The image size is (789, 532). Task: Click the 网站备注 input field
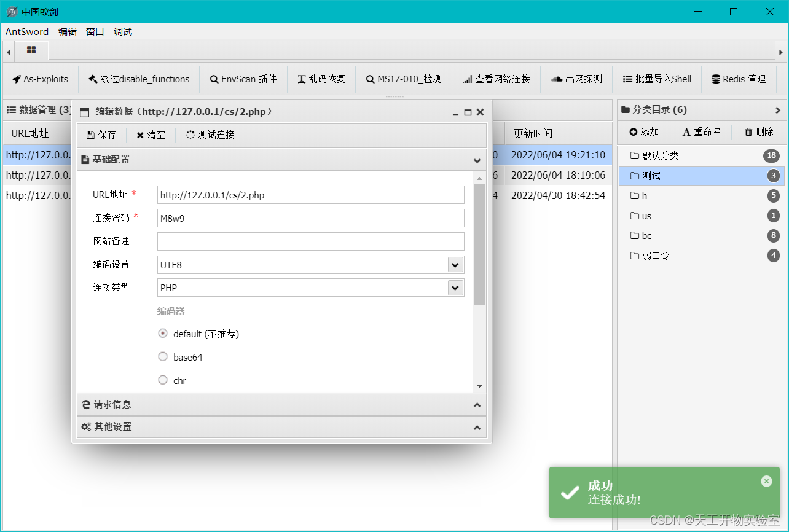[x=311, y=241]
